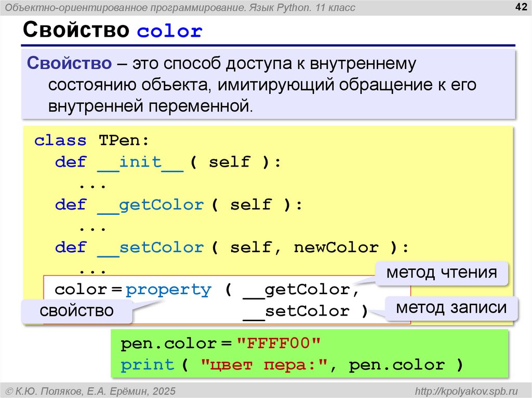
Task: Click the "__setColor" name in its def line
Action: tap(151, 247)
